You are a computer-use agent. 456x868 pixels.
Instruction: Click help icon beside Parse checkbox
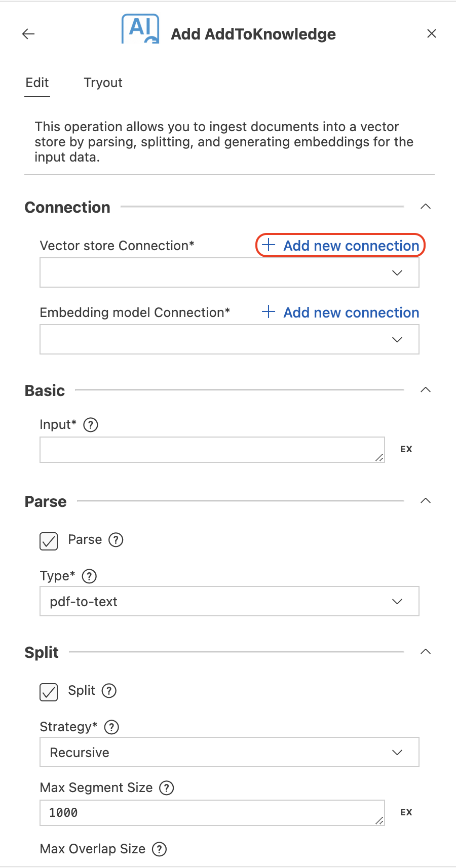(x=116, y=540)
